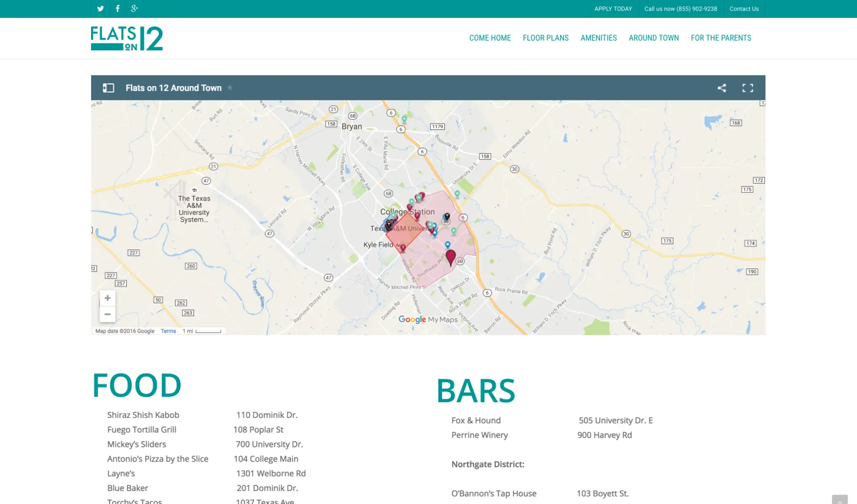857x504 pixels.
Task: Open the Google Plus social icon
Action: pyautogui.click(x=135, y=8)
